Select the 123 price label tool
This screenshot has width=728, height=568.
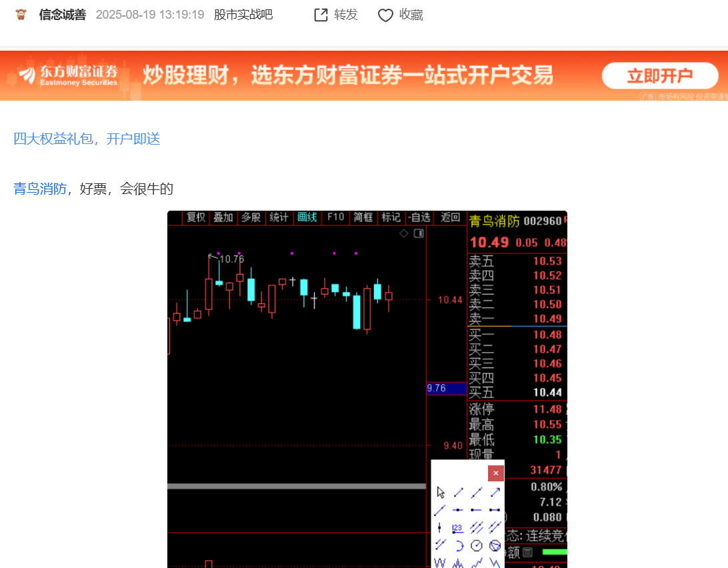tap(457, 528)
